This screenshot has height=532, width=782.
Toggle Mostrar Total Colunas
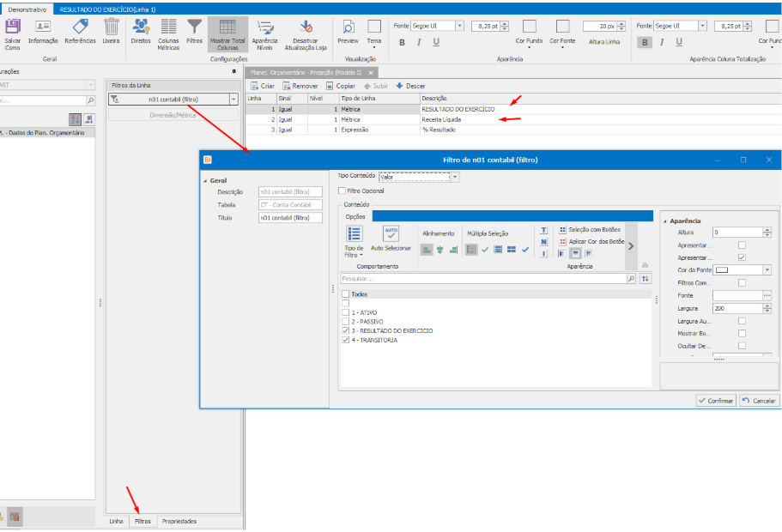(x=227, y=34)
